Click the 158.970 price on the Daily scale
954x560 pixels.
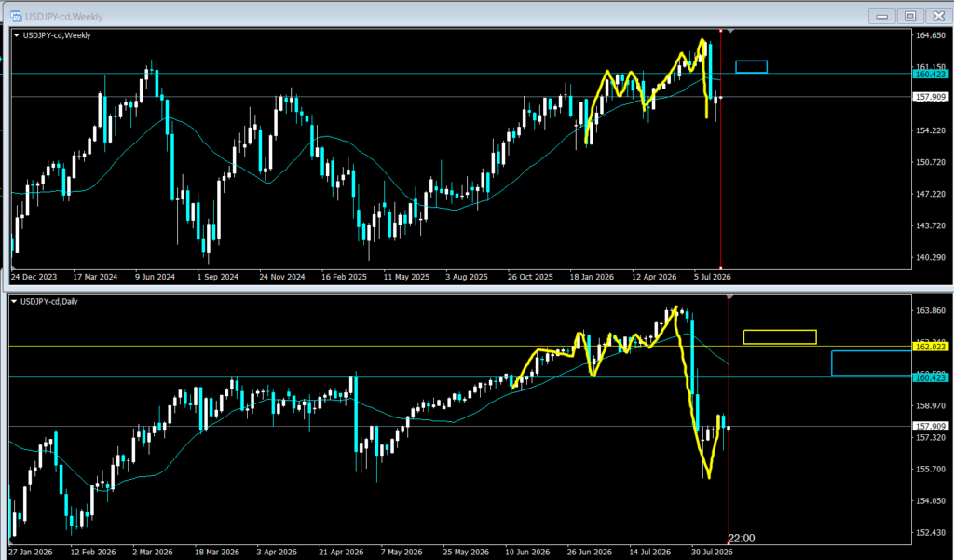pyautogui.click(x=931, y=405)
